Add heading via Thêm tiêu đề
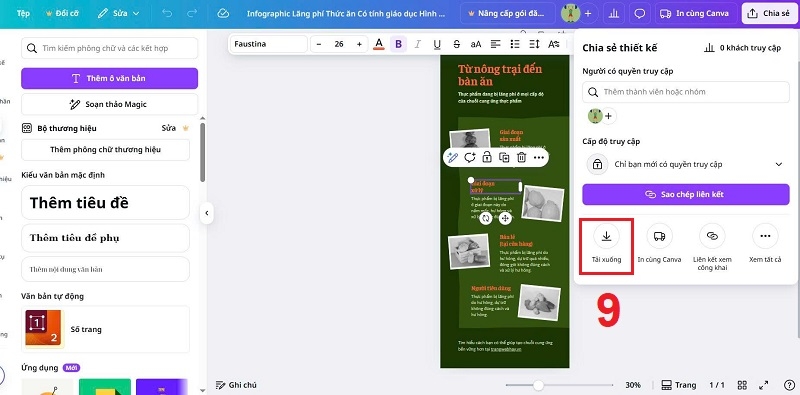The image size is (800, 395). pyautogui.click(x=105, y=203)
